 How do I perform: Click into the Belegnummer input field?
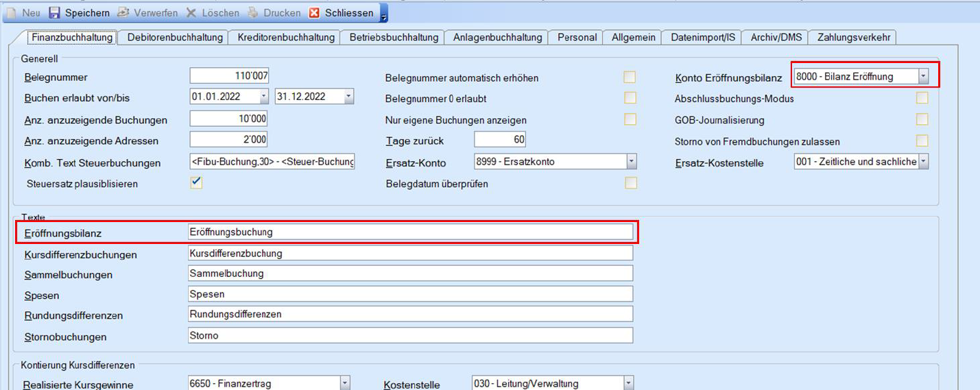click(x=229, y=76)
